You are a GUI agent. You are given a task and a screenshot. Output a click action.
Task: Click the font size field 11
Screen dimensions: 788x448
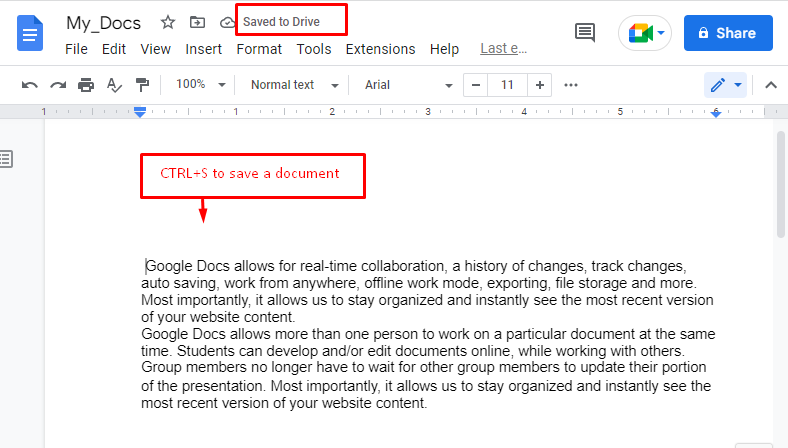(507, 85)
